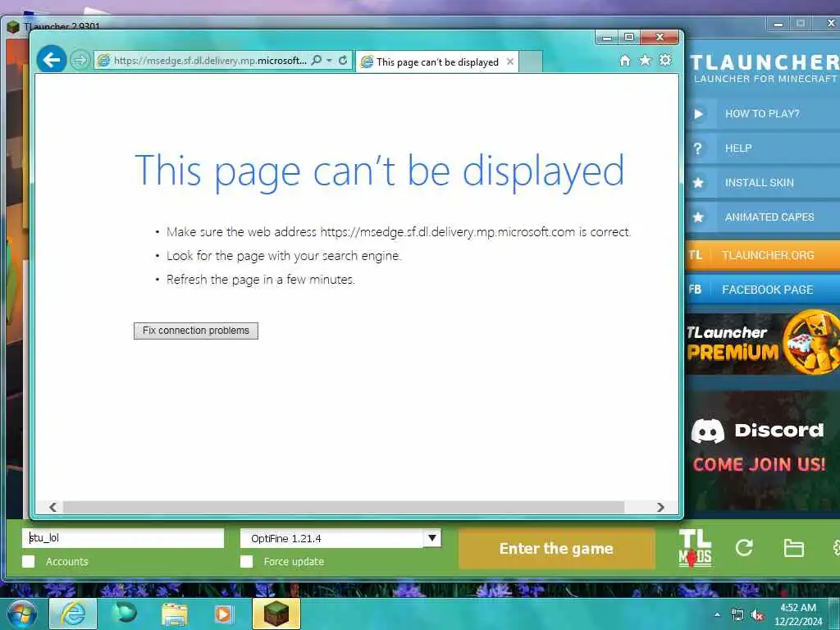Image resolution: width=840 pixels, height=630 pixels.
Task: Refresh the page using the address bar reload icon
Action: coord(343,61)
